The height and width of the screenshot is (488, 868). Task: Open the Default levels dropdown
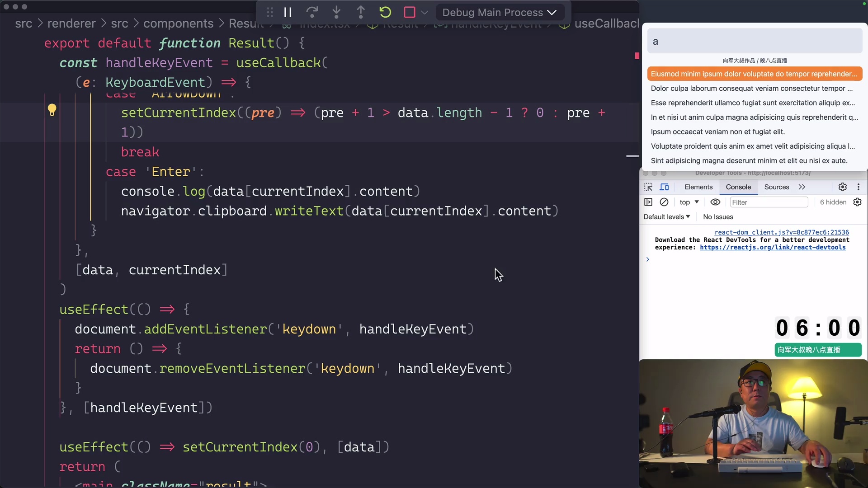point(666,217)
